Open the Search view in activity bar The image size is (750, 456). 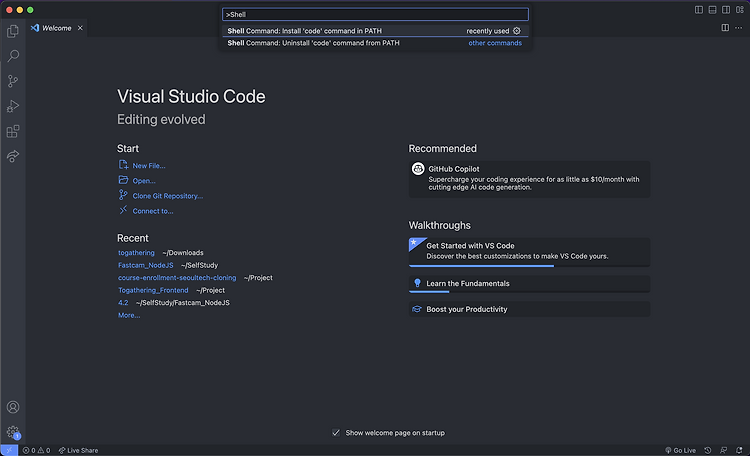pos(13,56)
